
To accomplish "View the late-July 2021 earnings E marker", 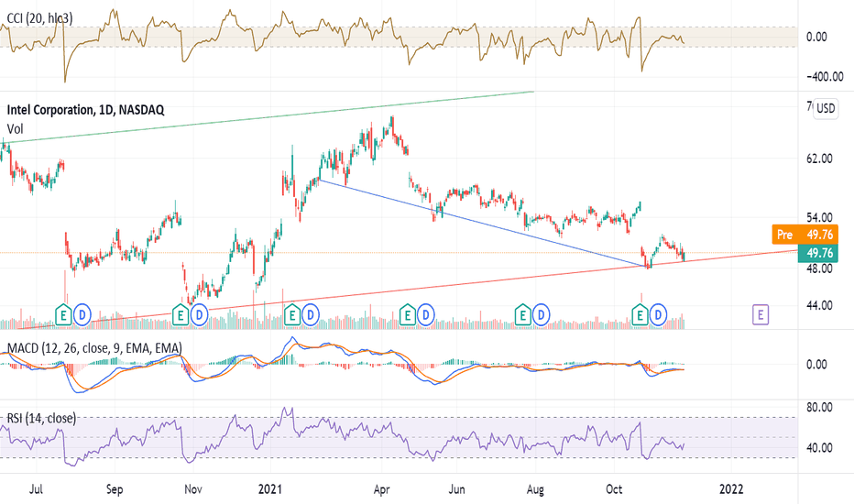I will [x=523, y=314].
